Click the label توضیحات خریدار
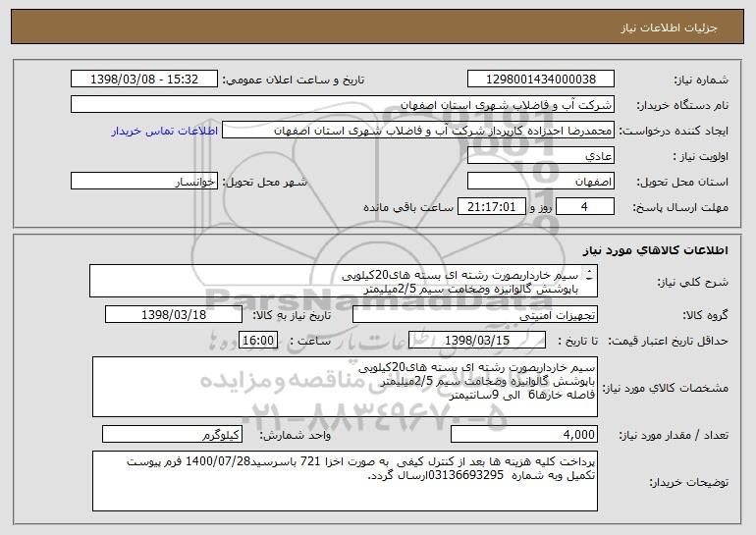This screenshot has width=756, height=535. [689, 482]
